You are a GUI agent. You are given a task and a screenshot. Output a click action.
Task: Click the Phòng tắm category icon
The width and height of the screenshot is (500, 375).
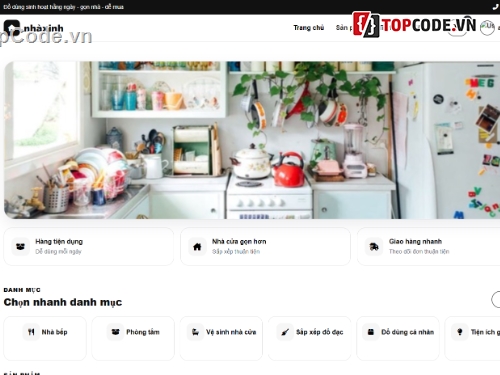tap(115, 332)
